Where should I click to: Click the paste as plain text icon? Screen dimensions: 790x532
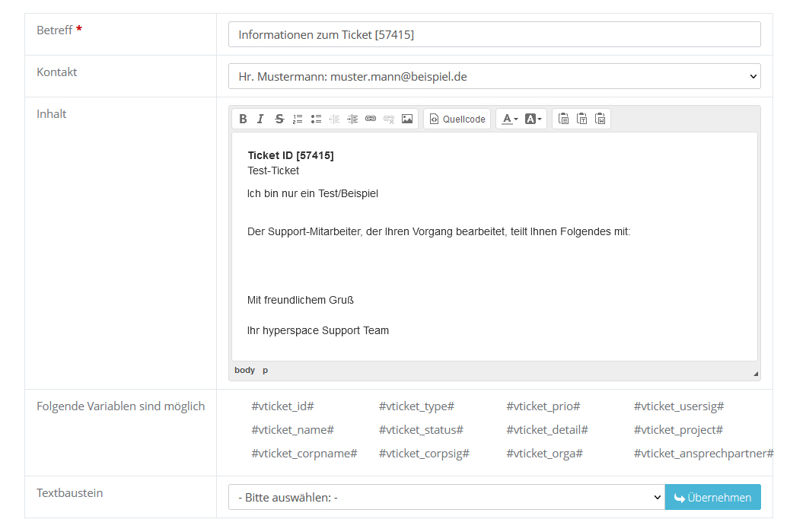(x=582, y=119)
